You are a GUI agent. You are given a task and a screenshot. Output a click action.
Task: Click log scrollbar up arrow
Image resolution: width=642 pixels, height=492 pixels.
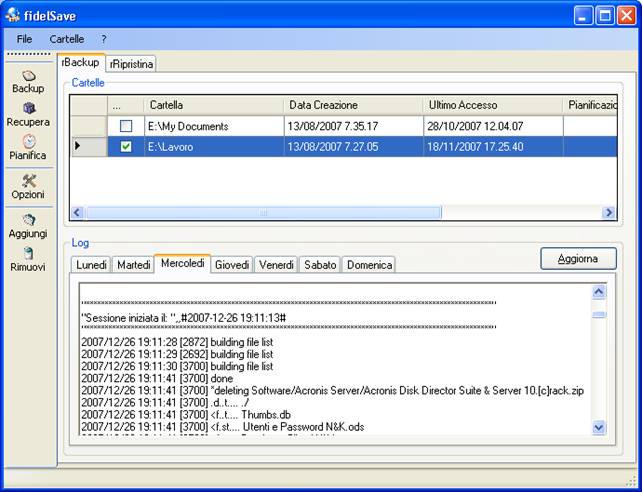click(599, 292)
